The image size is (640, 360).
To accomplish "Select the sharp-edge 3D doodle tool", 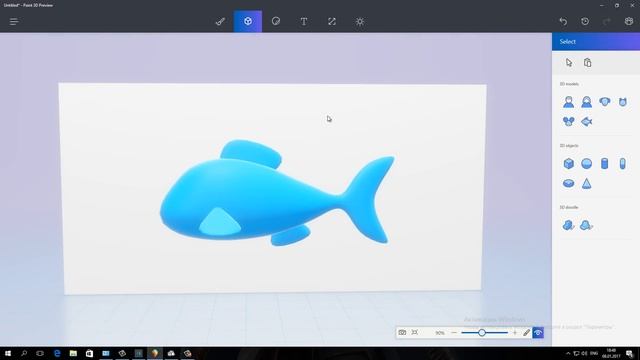I will 569,225.
